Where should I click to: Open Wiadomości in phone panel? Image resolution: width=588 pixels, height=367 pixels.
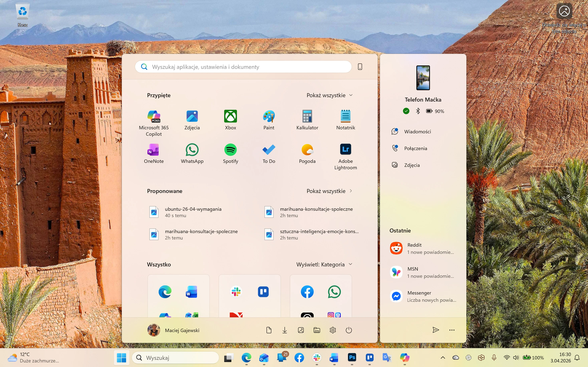tap(417, 132)
